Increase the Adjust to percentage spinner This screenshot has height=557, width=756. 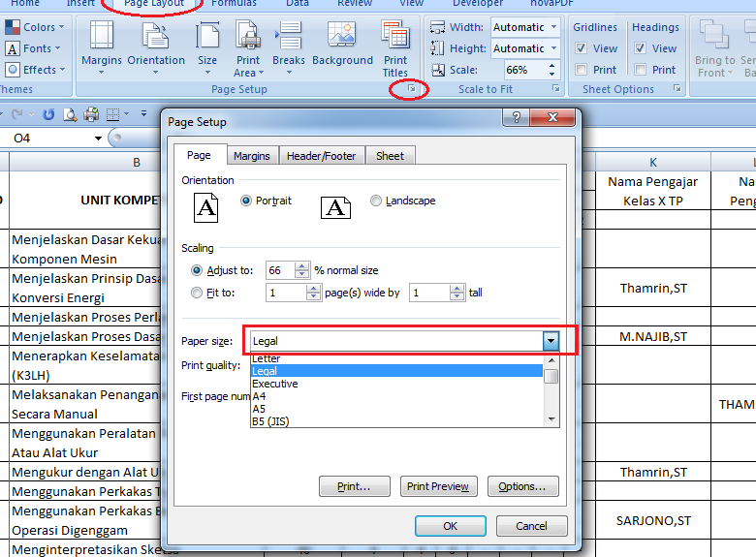[301, 266]
